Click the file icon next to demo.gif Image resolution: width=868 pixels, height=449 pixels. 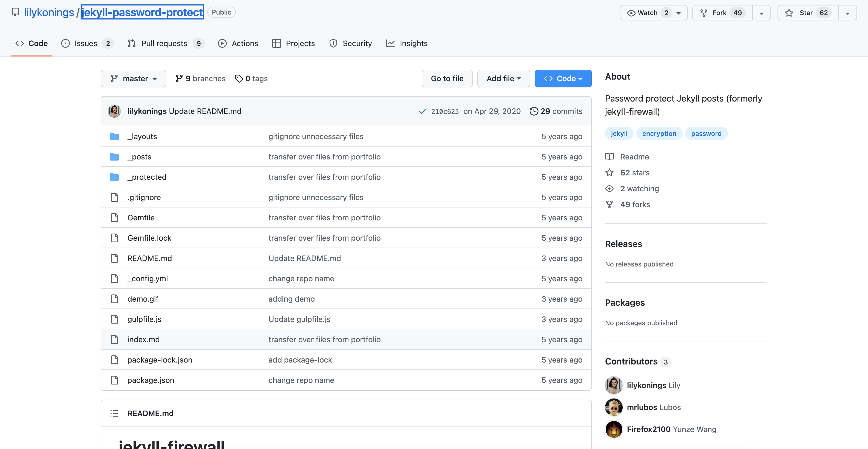click(115, 299)
